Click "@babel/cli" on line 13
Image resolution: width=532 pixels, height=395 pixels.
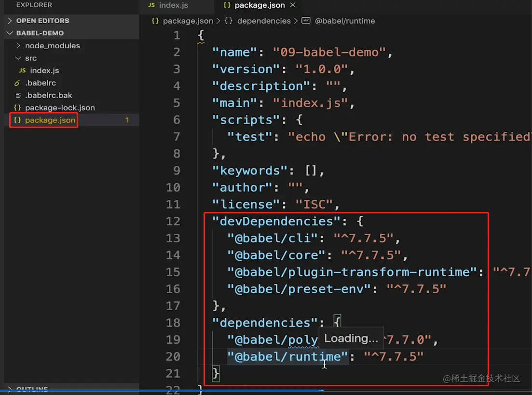coord(273,239)
